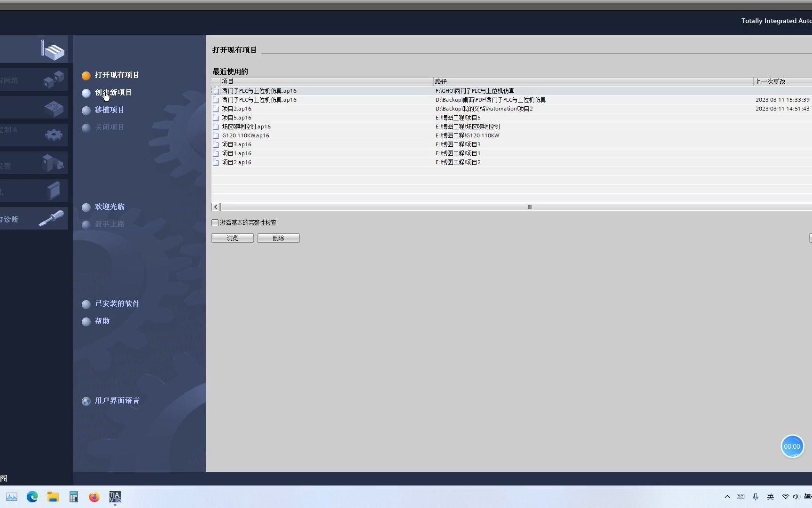Open the Wi-Fi network tray icon
This screenshot has height=508, width=812.
coord(785,497)
